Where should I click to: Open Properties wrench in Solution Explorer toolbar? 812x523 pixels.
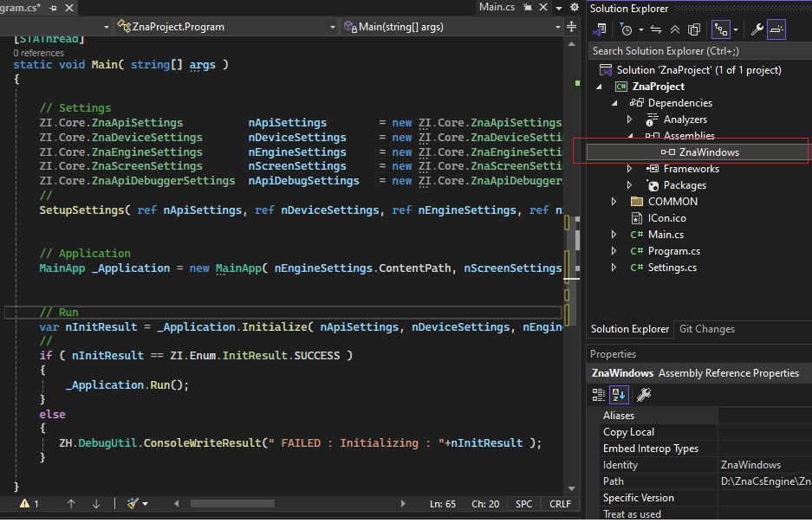[x=757, y=29]
